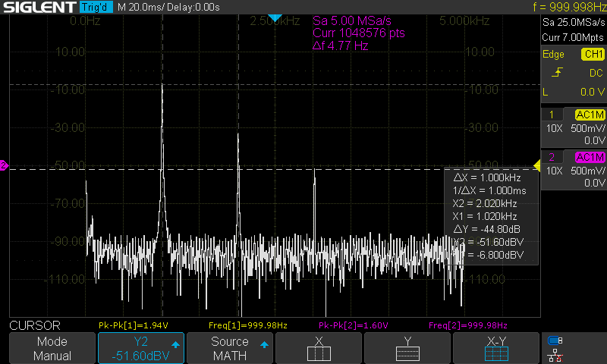Click the Edge trigger type label
This screenshot has height=364, width=607.
553,54
